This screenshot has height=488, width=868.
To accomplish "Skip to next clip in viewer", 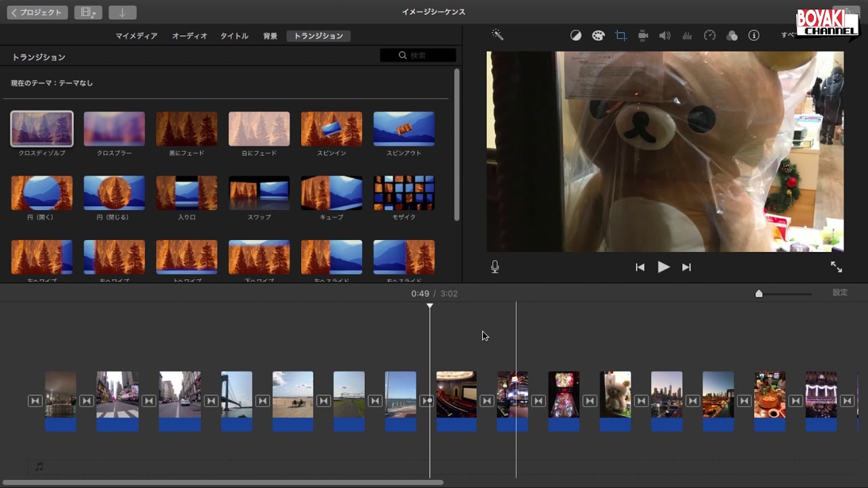I will (686, 267).
